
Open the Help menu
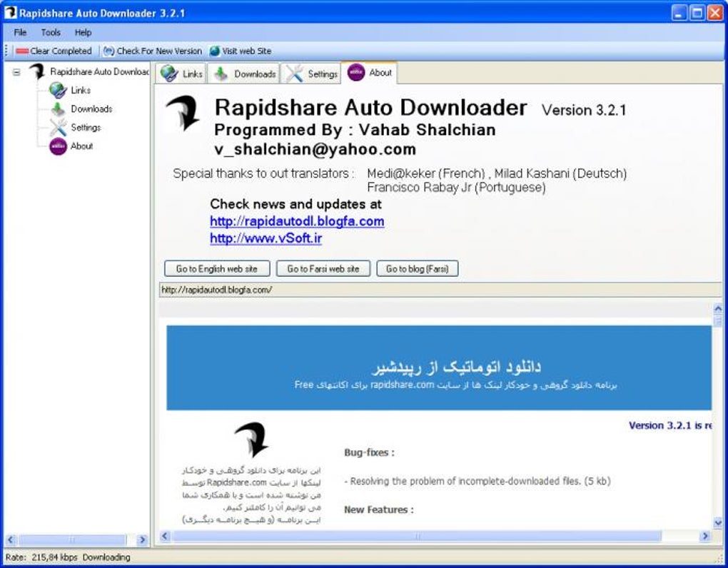[83, 33]
